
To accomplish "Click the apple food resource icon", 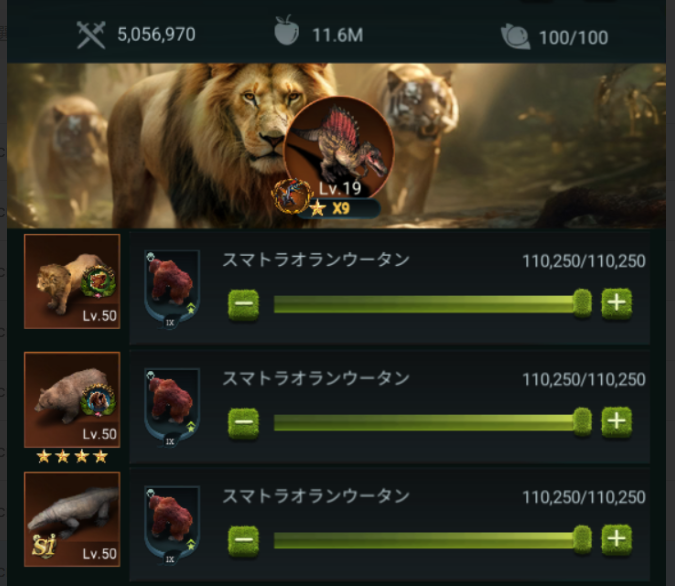I will coord(287,30).
